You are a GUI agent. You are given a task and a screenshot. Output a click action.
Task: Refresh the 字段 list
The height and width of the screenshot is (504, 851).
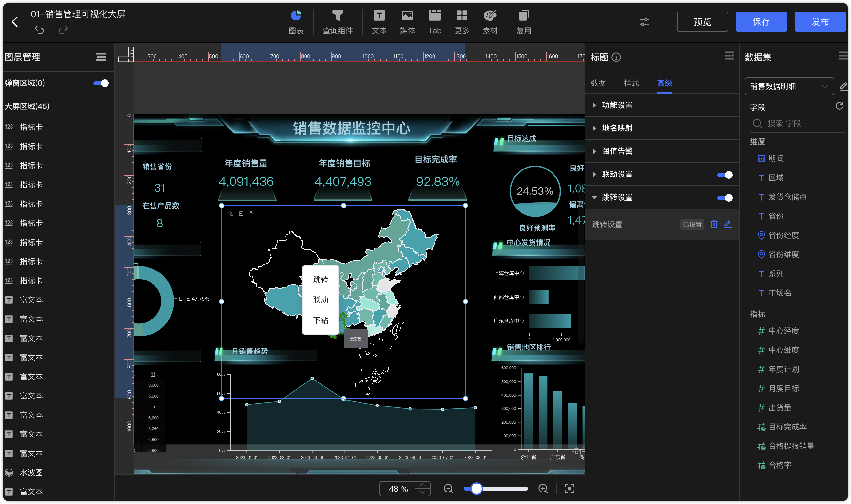pos(839,106)
